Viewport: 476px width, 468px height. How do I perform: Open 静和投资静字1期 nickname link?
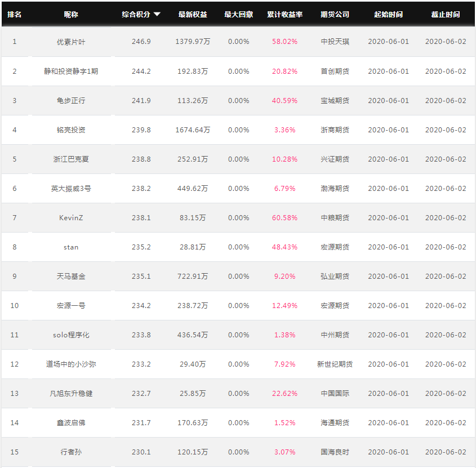click(71, 72)
